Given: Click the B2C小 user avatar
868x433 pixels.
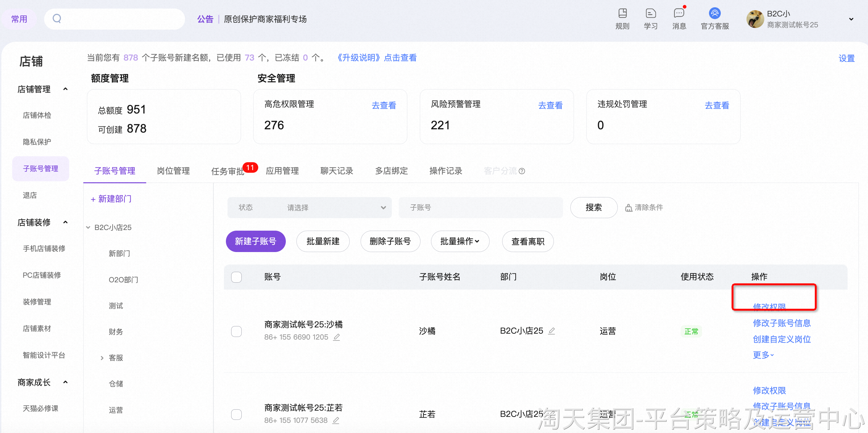Looking at the screenshot, I should [755, 19].
